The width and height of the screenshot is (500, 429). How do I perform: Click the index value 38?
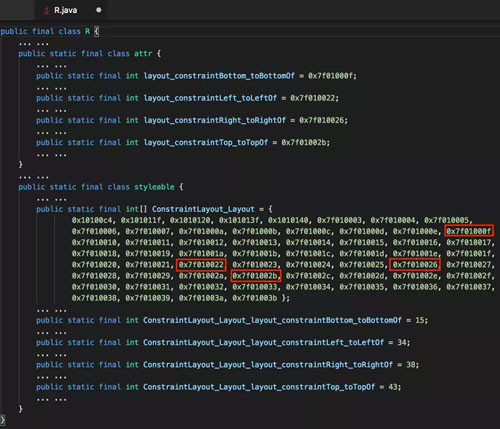coord(411,365)
